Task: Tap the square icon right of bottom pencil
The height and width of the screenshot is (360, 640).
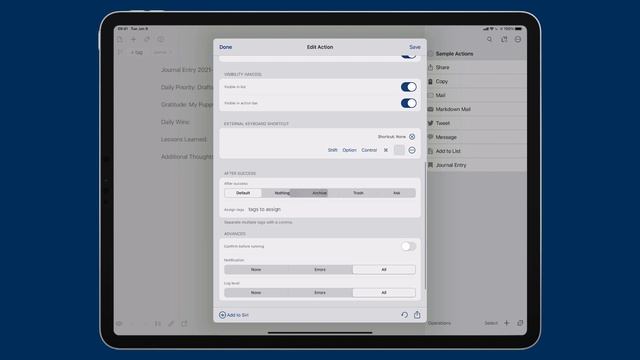Action: (x=184, y=324)
